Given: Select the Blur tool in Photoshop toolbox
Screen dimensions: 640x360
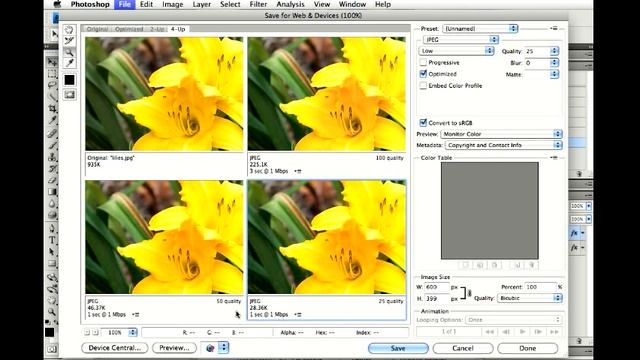Looking at the screenshot, I should (x=52, y=203).
